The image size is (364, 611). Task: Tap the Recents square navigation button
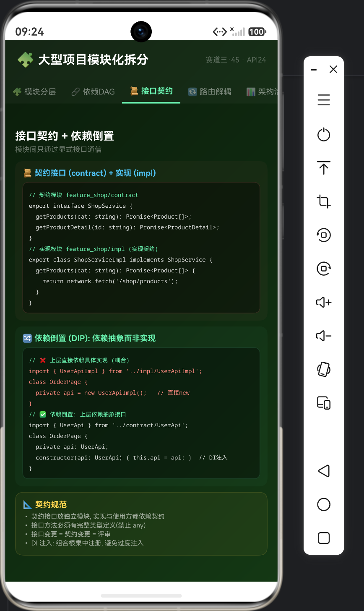pyautogui.click(x=324, y=538)
